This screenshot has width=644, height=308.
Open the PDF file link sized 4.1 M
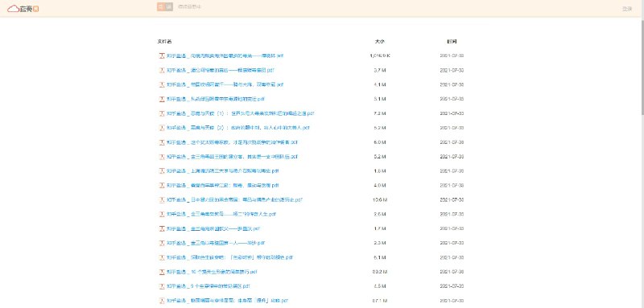pos(225,84)
